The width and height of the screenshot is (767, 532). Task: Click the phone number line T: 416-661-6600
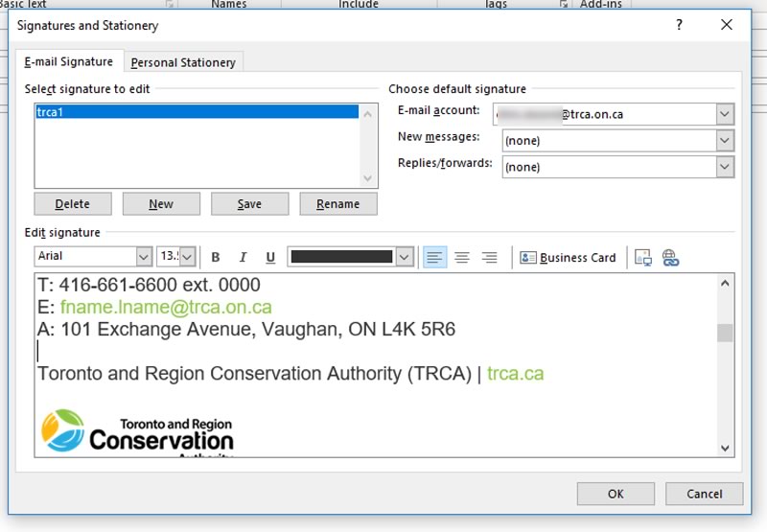149,285
